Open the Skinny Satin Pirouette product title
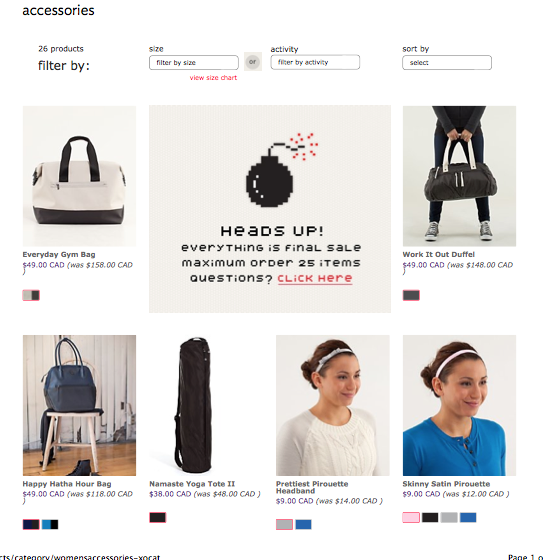 [446, 484]
